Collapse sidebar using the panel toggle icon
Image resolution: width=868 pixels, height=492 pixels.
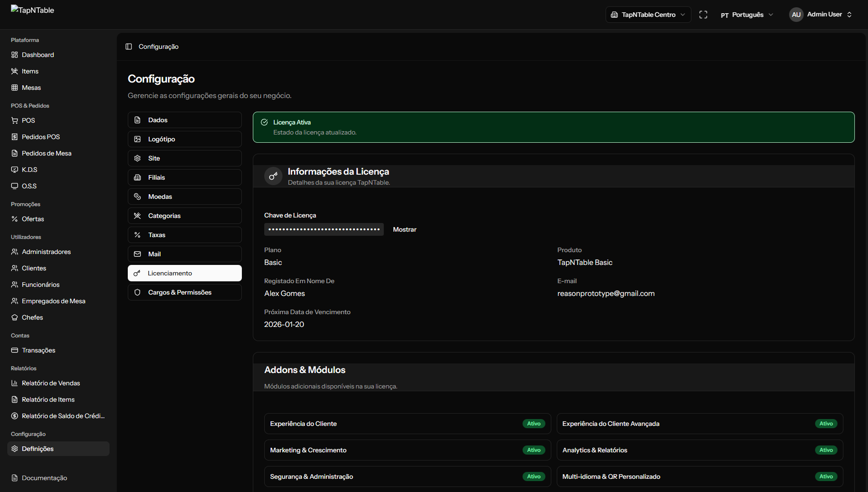pos(129,47)
